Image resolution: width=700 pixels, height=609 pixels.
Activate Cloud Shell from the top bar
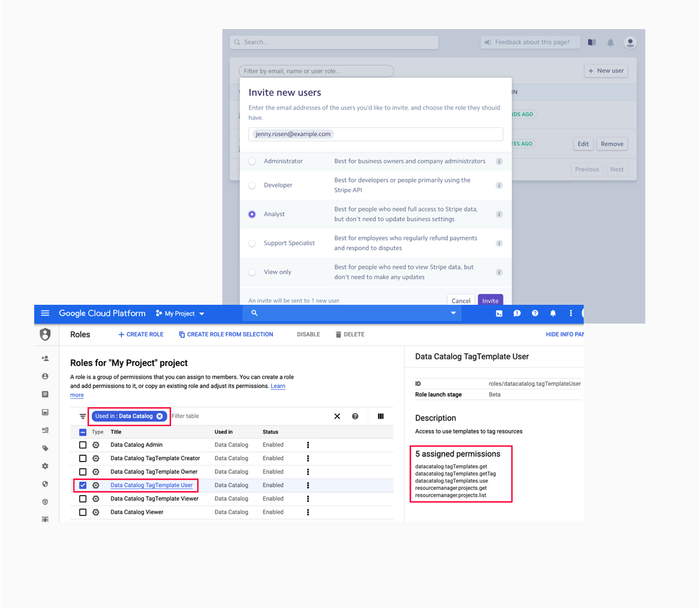coord(499,313)
